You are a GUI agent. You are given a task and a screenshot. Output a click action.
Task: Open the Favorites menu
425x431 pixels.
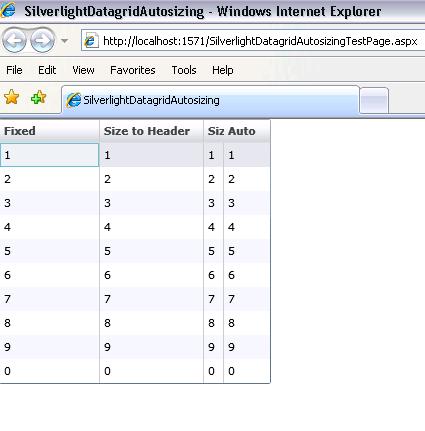(x=133, y=70)
